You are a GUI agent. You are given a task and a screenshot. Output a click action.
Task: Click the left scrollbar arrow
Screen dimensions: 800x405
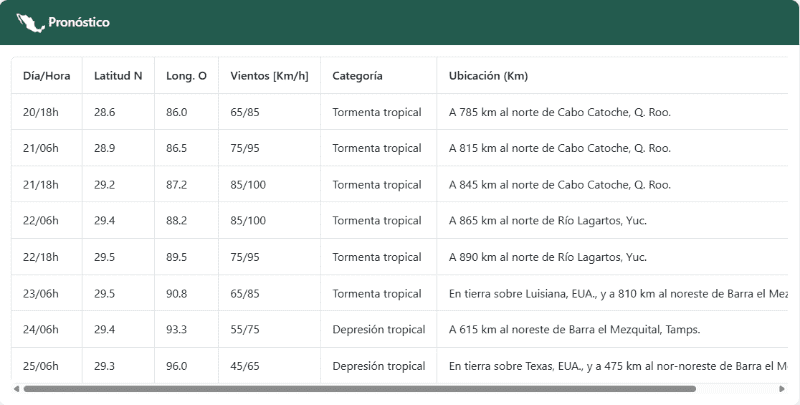16,389
